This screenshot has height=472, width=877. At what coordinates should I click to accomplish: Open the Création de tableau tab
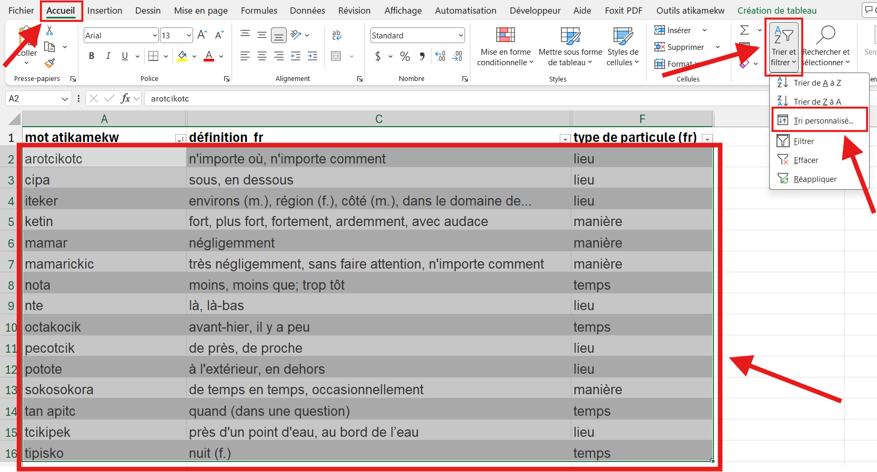click(x=777, y=10)
